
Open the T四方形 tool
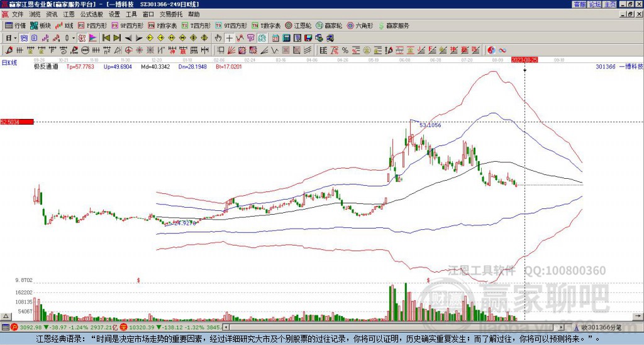(196, 25)
